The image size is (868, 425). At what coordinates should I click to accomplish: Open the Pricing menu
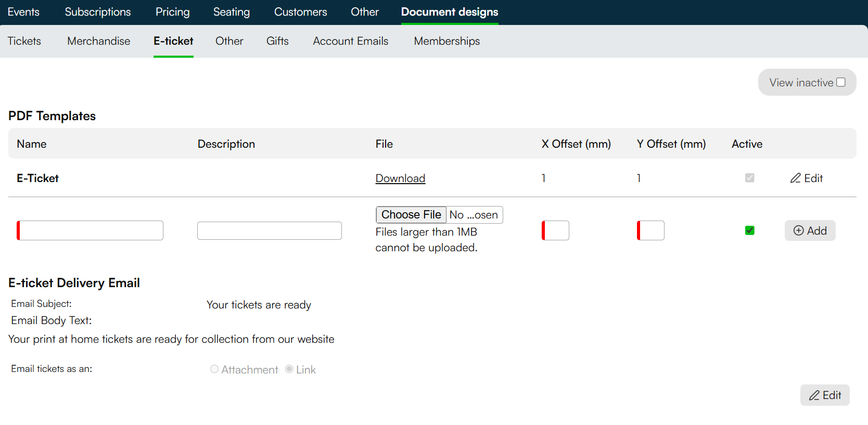(x=173, y=12)
